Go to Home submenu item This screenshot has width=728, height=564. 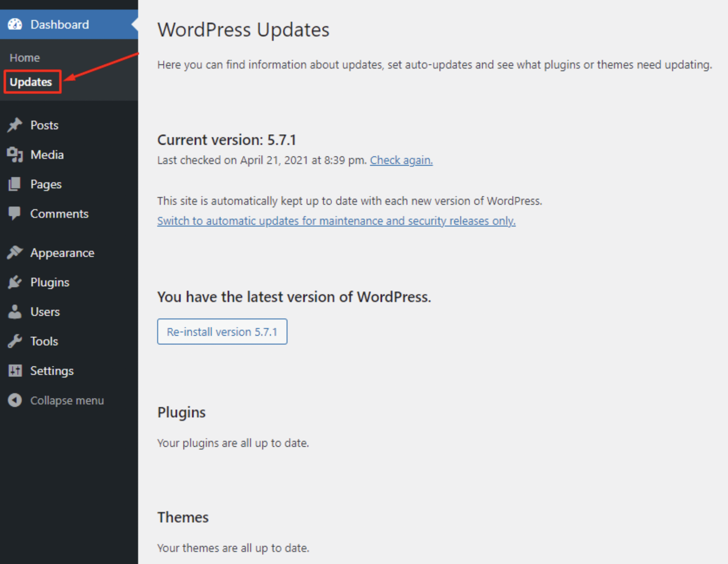click(x=25, y=58)
